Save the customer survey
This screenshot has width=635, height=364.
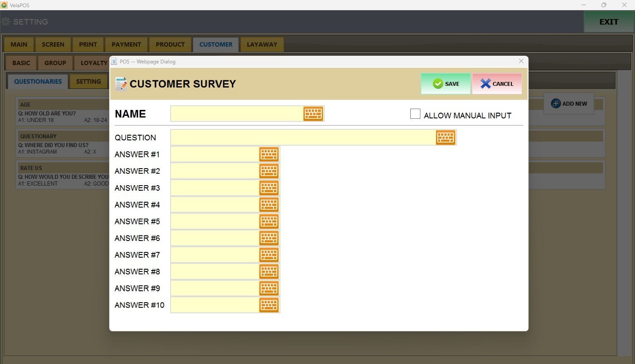446,84
